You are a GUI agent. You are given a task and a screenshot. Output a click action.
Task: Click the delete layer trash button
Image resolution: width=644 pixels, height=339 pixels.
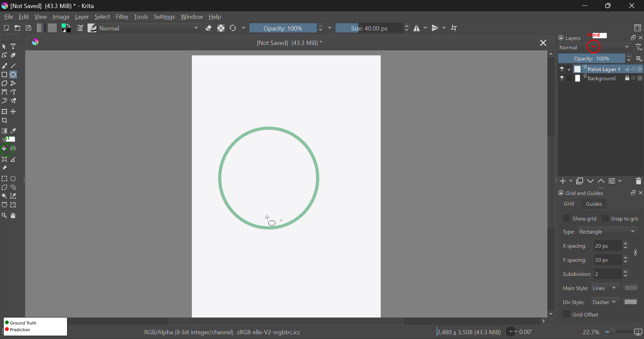pos(638,181)
